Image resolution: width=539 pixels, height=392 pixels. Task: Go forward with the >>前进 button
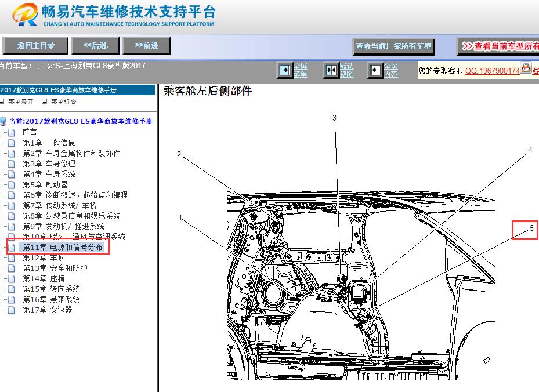point(146,46)
